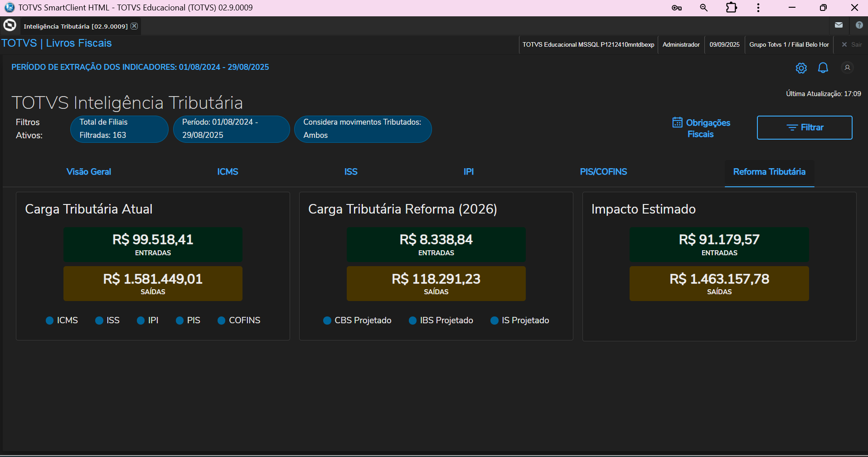The image size is (868, 457).
Task: Click the Total de Filiais Filtradas chip
Action: (x=119, y=129)
